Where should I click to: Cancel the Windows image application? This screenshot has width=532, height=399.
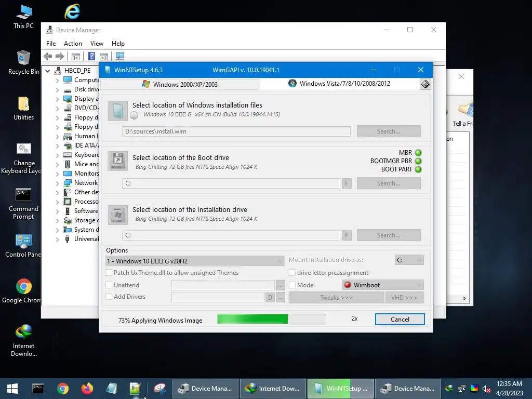tap(400, 320)
